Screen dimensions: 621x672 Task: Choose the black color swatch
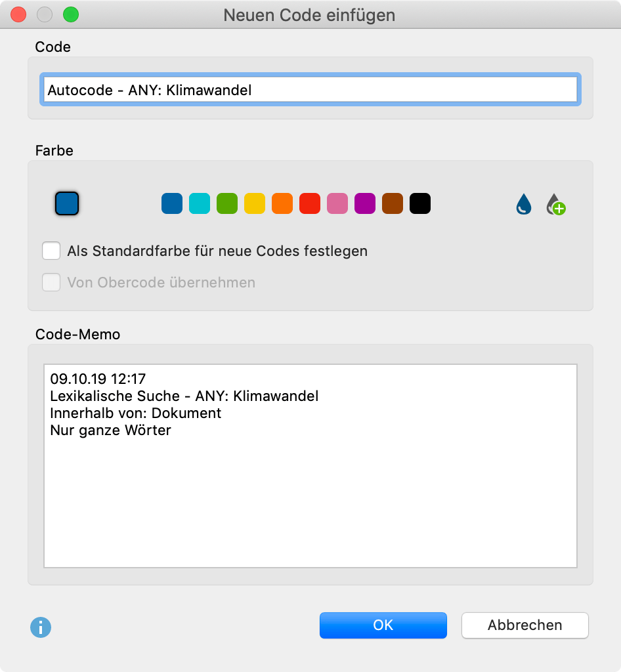[x=420, y=203]
